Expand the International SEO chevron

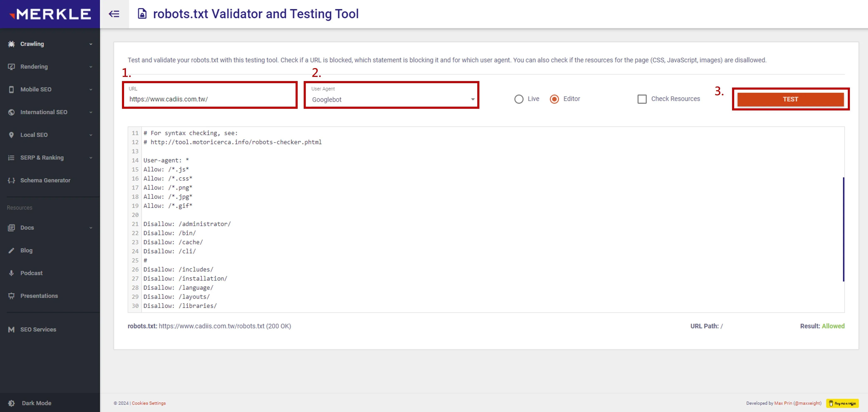click(91, 112)
